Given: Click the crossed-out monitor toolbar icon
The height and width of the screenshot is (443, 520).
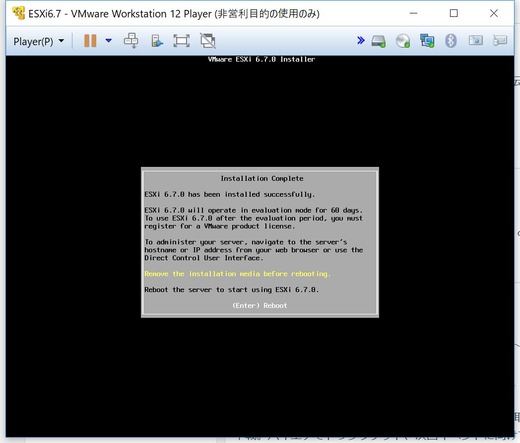Looking at the screenshot, I should pos(208,41).
